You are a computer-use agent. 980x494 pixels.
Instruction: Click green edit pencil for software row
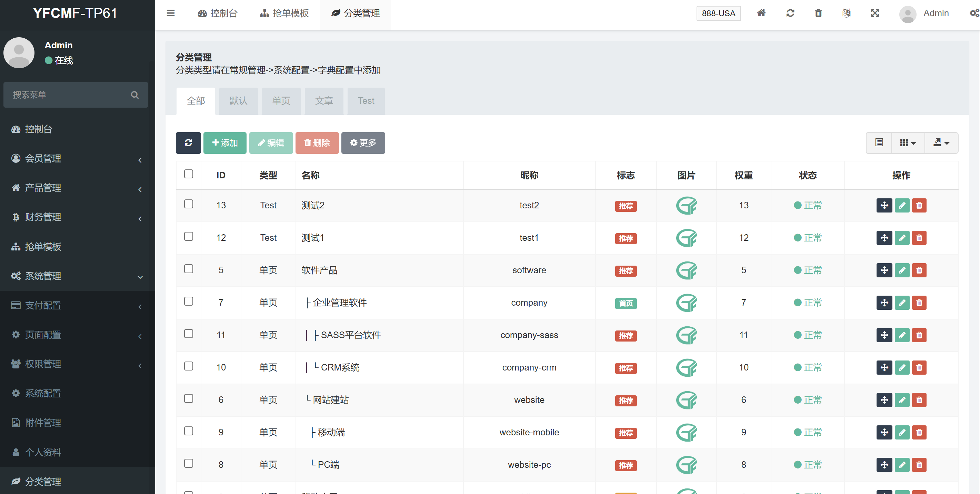(x=902, y=270)
